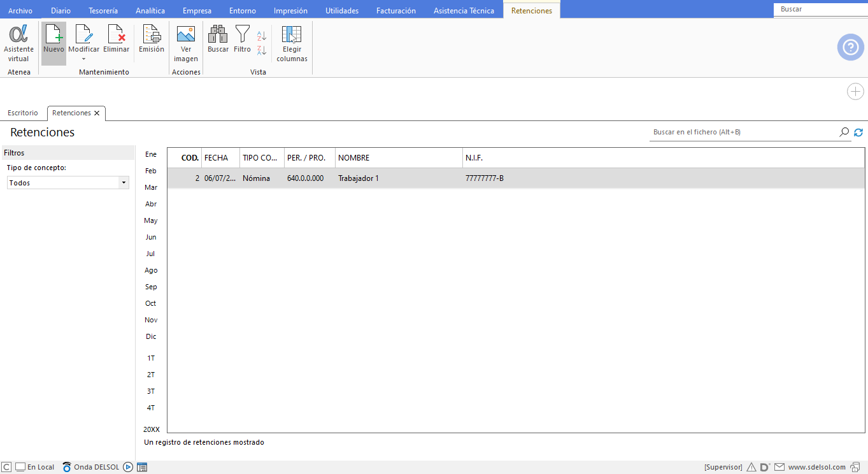Open Elegir columnas chooser
Image resolution: width=868 pixels, height=474 pixels.
click(x=292, y=43)
